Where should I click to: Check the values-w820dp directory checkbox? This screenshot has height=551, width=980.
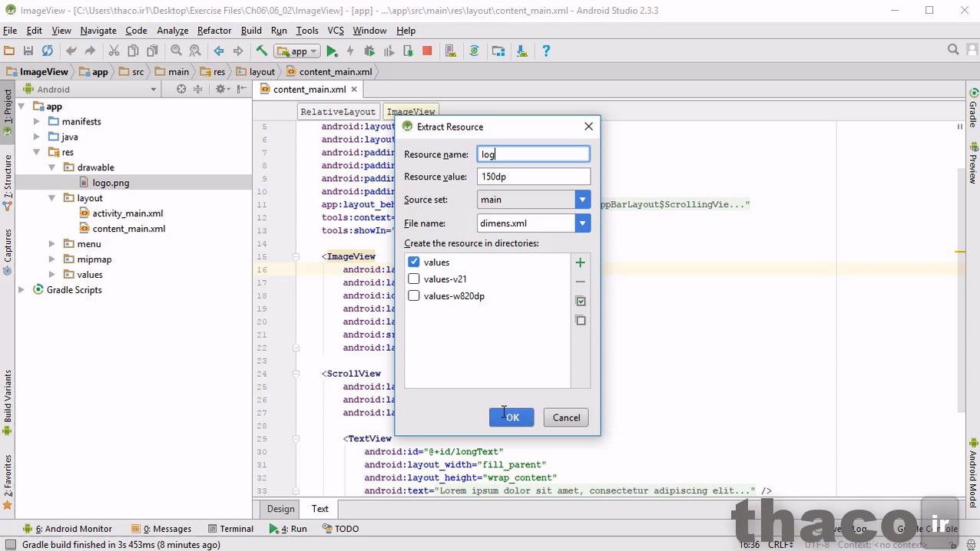point(414,296)
